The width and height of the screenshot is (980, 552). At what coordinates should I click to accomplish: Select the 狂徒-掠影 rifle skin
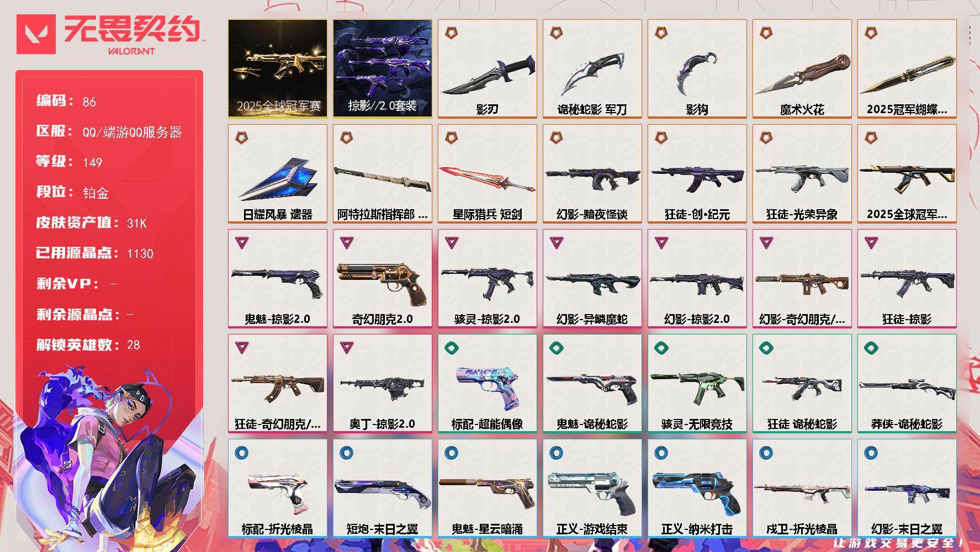pyautogui.click(x=907, y=279)
